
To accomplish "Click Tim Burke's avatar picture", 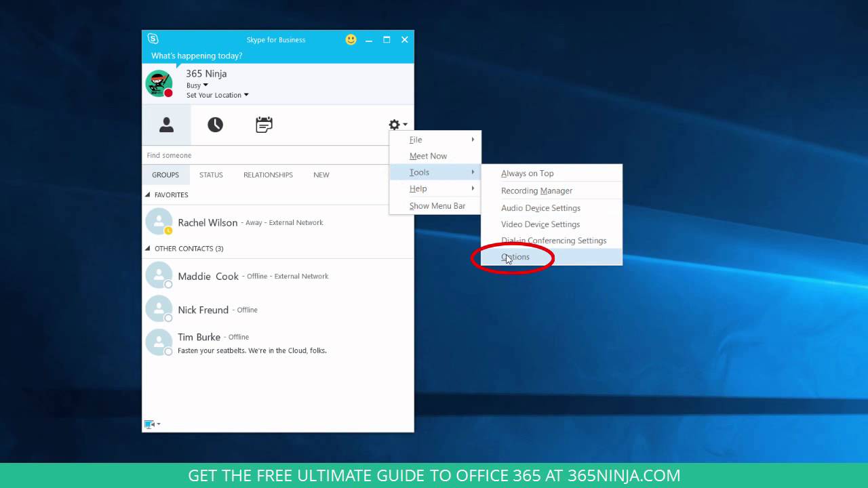I will pos(159,342).
